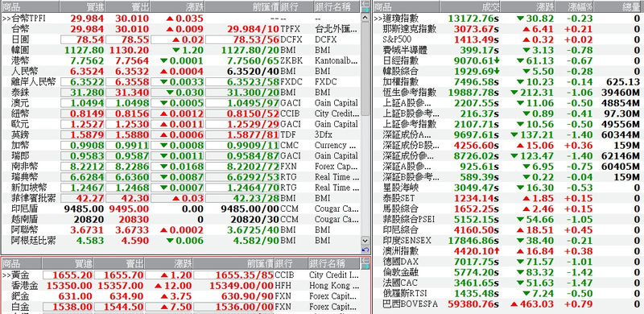This screenshot has height=314, width=644.
Task: Click the cyan right-arrow icon in gold panel header
Action: [365, 266]
